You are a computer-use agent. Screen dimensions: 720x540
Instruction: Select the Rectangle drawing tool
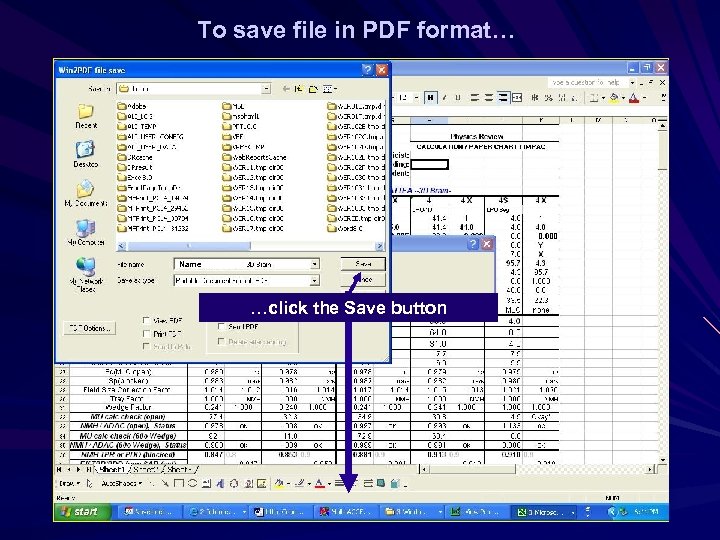[x=179, y=483]
